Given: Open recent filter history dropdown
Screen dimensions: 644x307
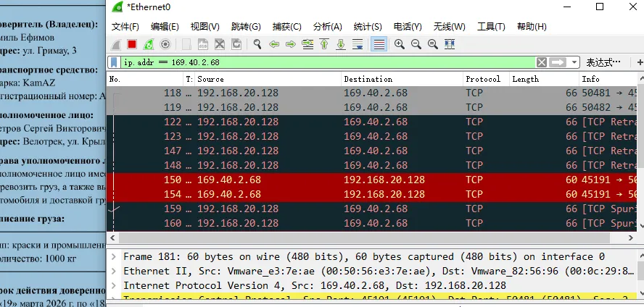Looking at the screenshot, I should [574, 62].
